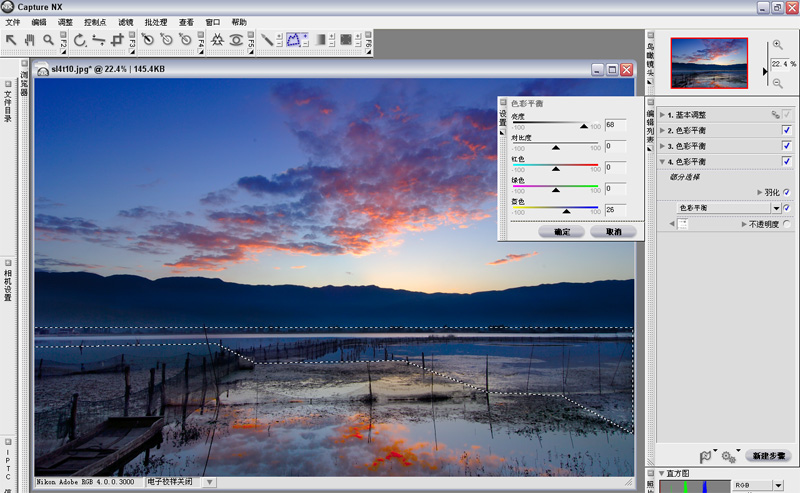Select the neutral control point tool
The width and height of the screenshot is (800, 493).
tap(166, 39)
